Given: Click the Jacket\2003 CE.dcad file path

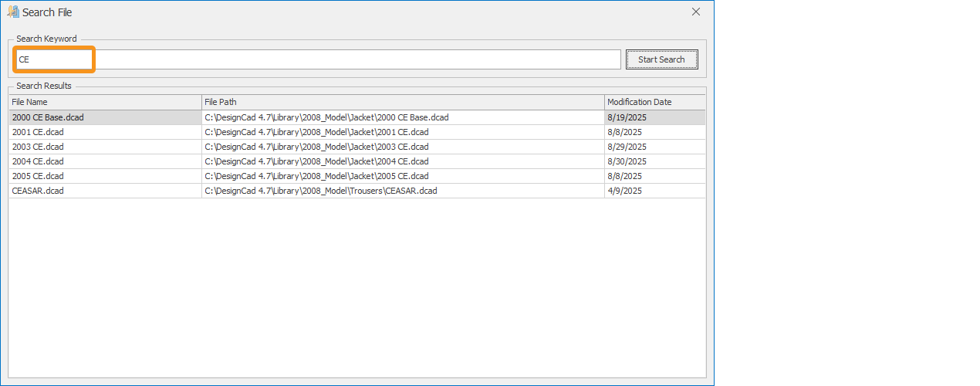Looking at the screenshot, I should (316, 147).
